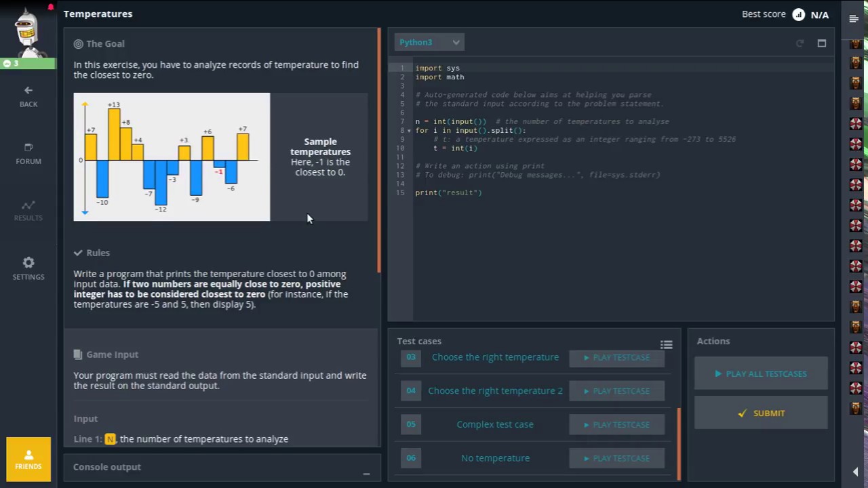Click the 'n = int(input())' code line
This screenshot has width=868, height=488.
pyautogui.click(x=450, y=122)
